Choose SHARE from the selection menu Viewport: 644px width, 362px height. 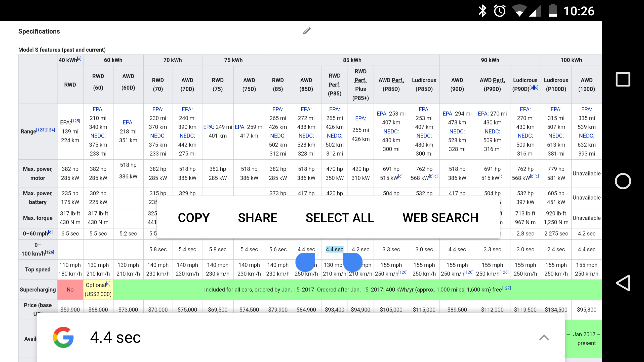click(258, 218)
